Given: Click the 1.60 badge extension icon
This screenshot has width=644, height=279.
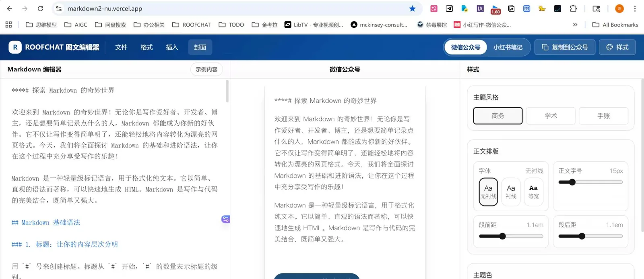Looking at the screenshot, I should 495,9.
